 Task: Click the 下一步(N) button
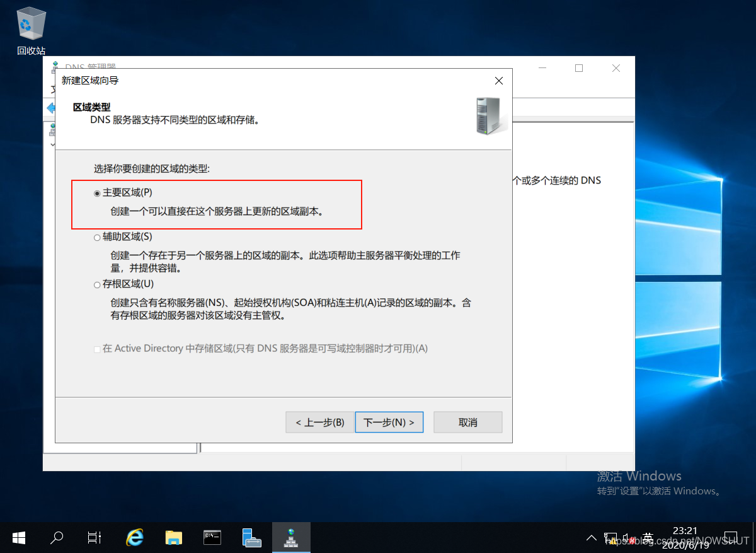[x=389, y=422]
